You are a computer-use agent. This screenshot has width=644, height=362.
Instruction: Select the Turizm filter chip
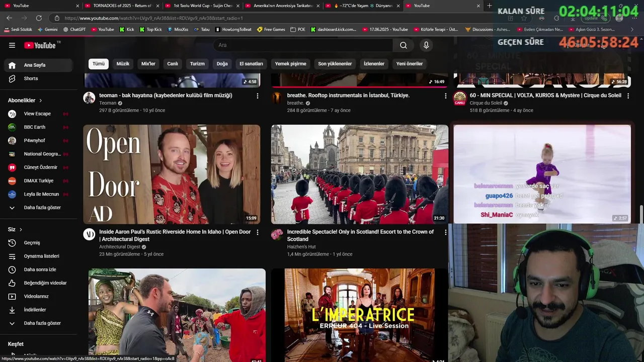click(197, 64)
